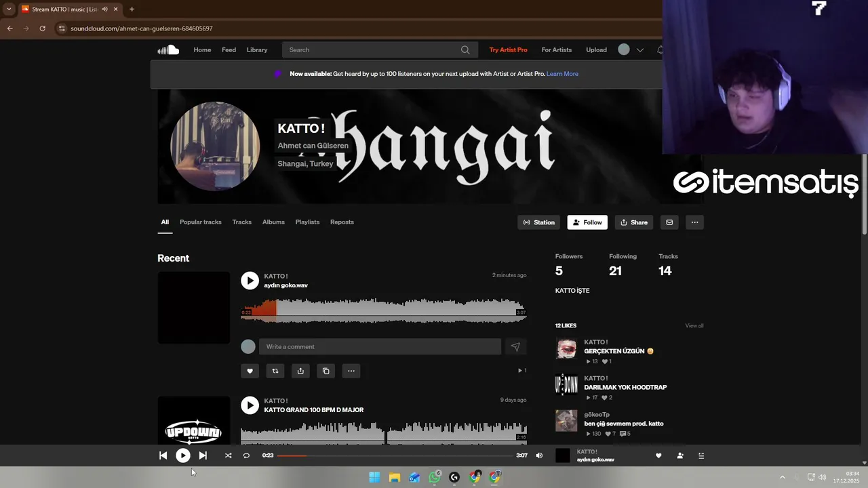This screenshot has height=488, width=868.
Task: Switch to the Tracks tab
Action: pos(242,222)
